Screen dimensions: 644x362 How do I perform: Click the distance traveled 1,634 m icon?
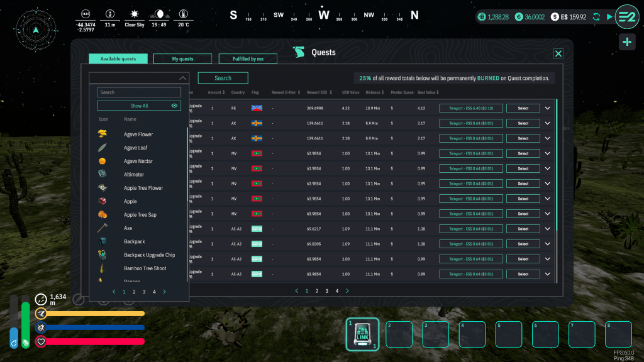pos(41,300)
